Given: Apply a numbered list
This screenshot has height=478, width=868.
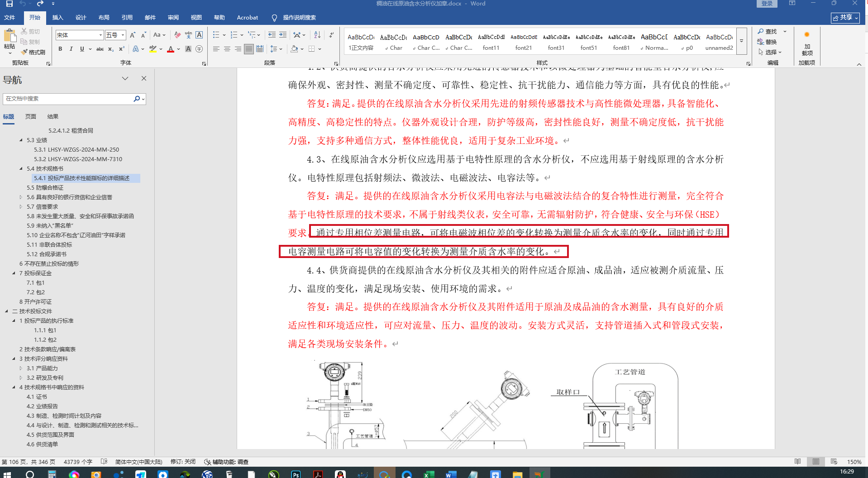Looking at the screenshot, I should [234, 35].
